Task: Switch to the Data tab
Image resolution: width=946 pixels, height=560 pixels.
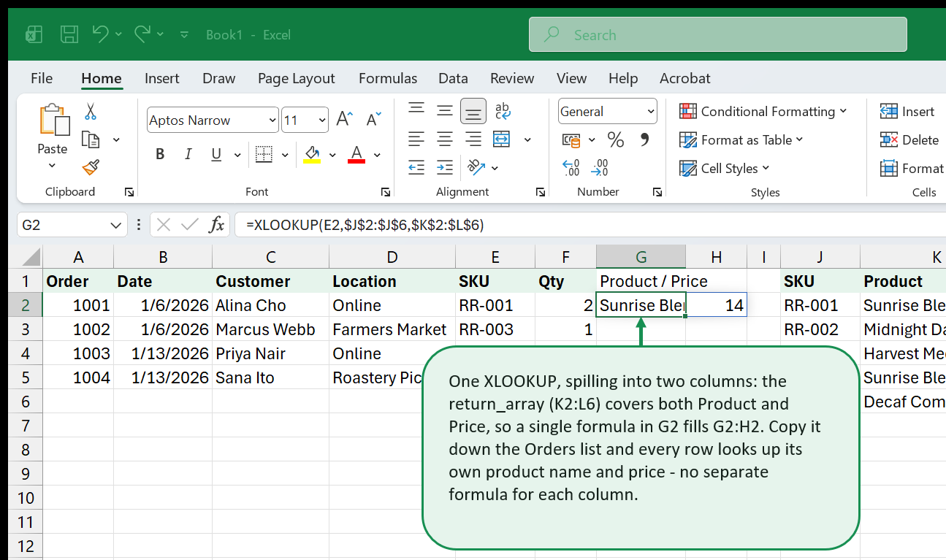Action: (x=453, y=78)
